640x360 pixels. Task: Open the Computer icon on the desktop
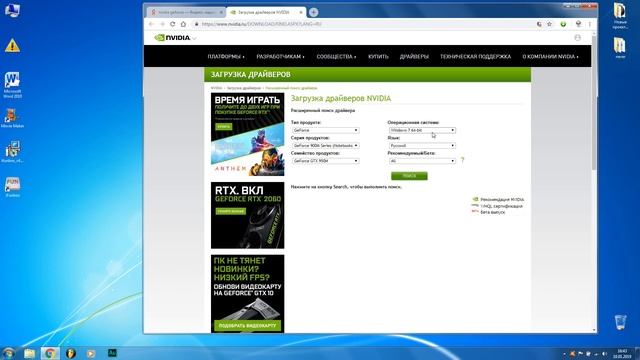click(12, 10)
